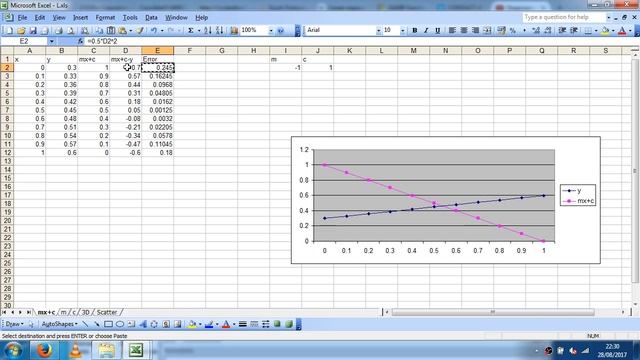The image size is (640, 360).
Task: Click the Line Style icon on Drawing toolbar
Action: click(242, 324)
